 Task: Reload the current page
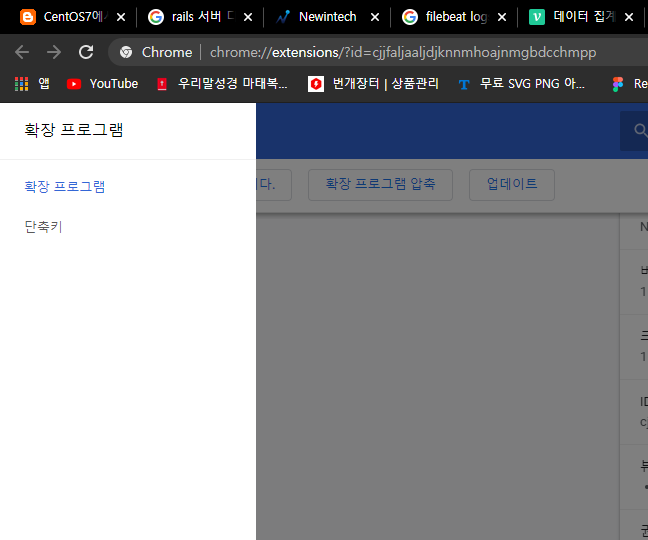(86, 52)
